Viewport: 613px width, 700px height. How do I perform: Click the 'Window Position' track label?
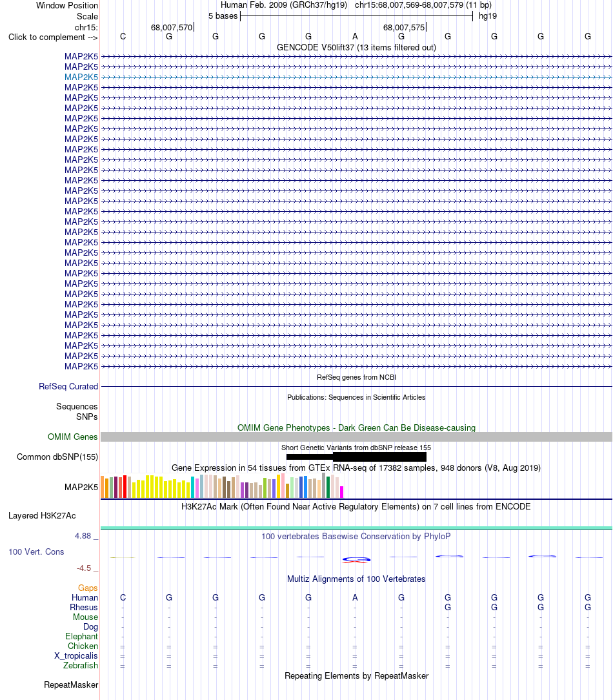click(x=67, y=5)
